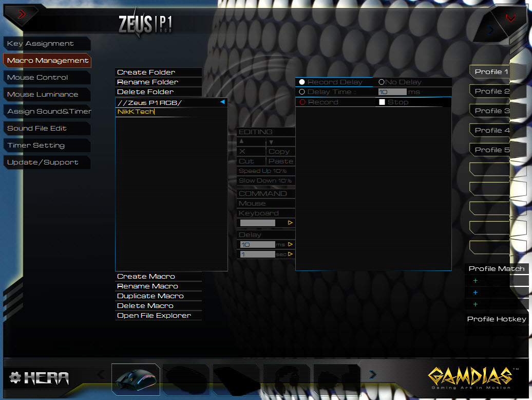Select the Delay Time radio button
This screenshot has height=400, width=532.
[302, 92]
